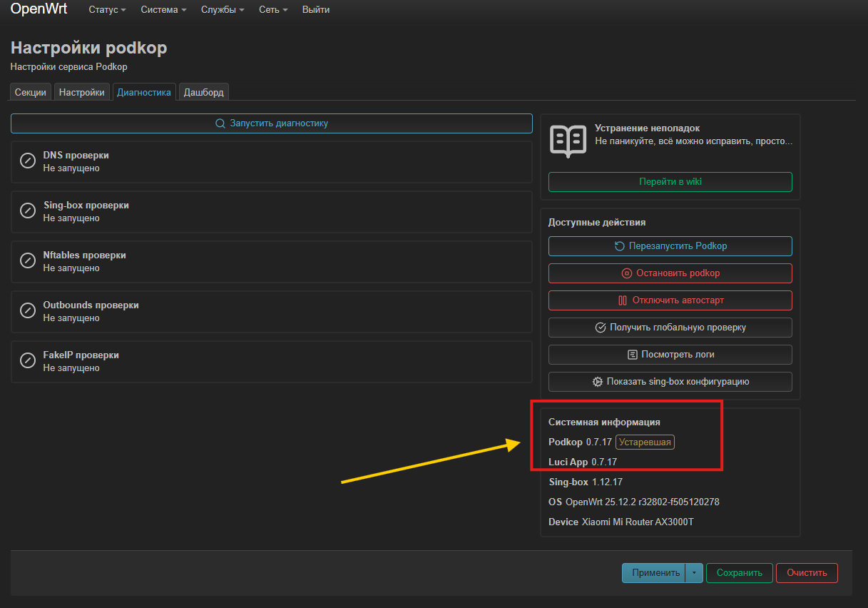
Task: Click the Nftables проверки heading text
Action: click(85, 255)
